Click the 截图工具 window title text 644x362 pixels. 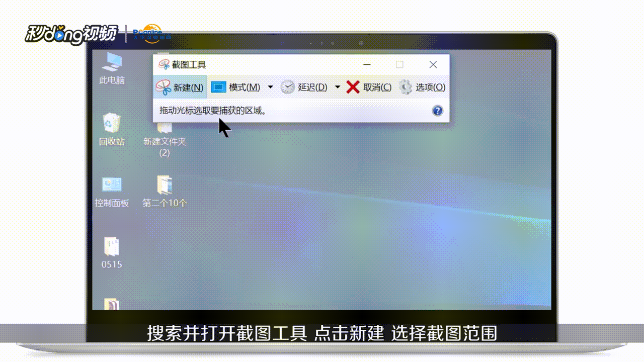pyautogui.click(x=189, y=65)
